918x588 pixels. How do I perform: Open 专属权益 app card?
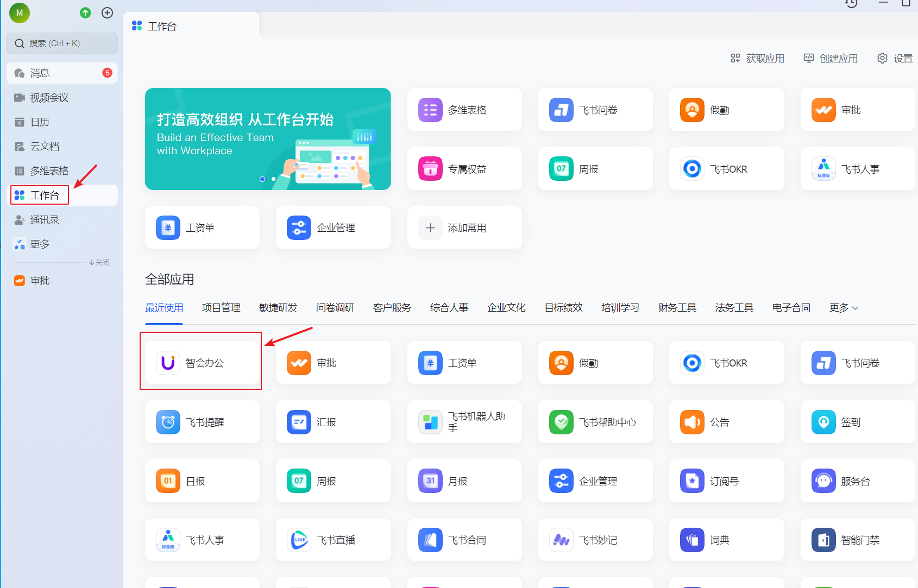point(464,169)
